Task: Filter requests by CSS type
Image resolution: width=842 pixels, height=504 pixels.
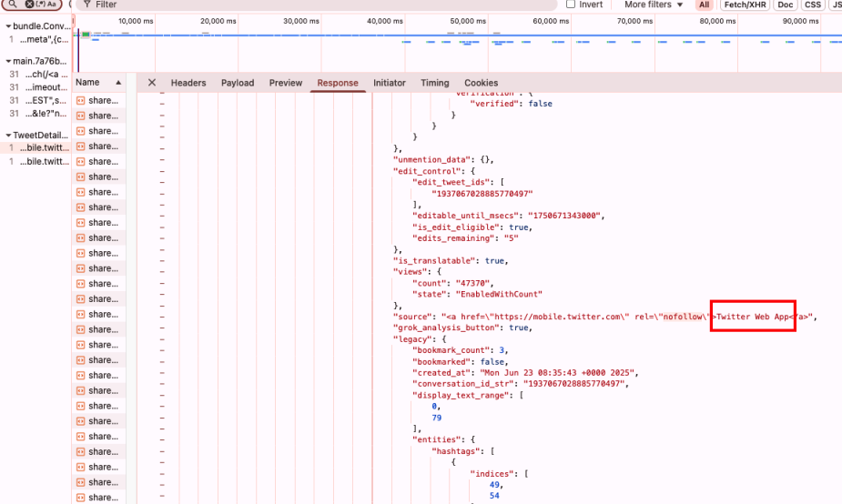Action: pyautogui.click(x=812, y=5)
